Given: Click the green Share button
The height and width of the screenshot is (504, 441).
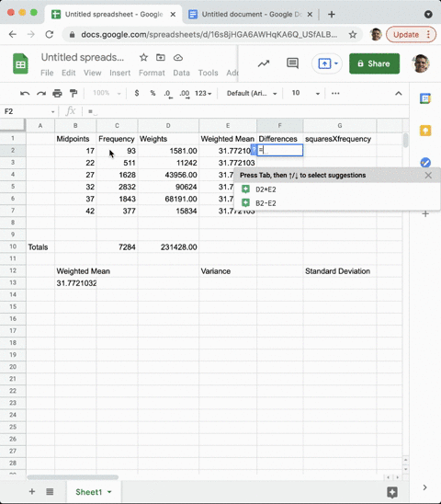Looking at the screenshot, I should 374,63.
